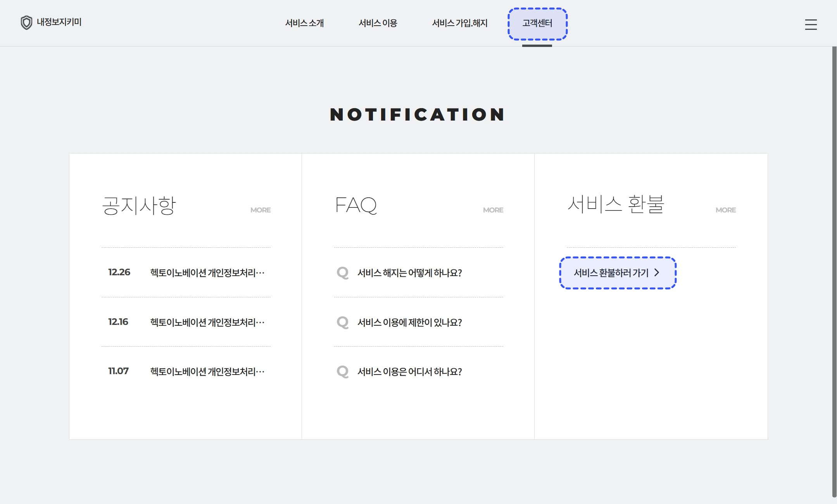Click the 공지사항 heading
Screen dimensions: 837x504
pyautogui.click(x=139, y=205)
